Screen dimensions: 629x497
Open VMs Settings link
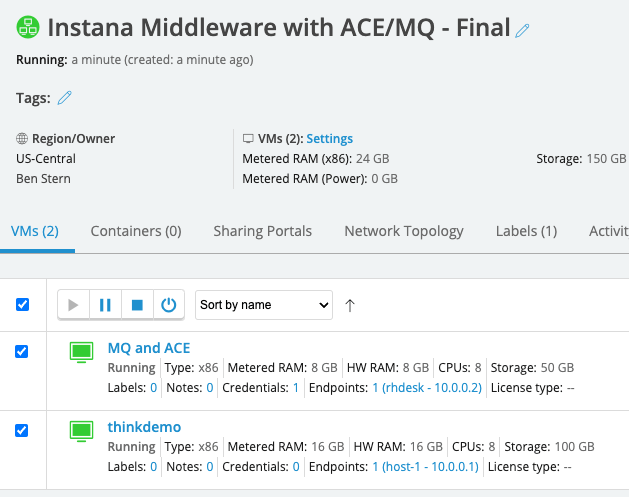pos(330,139)
